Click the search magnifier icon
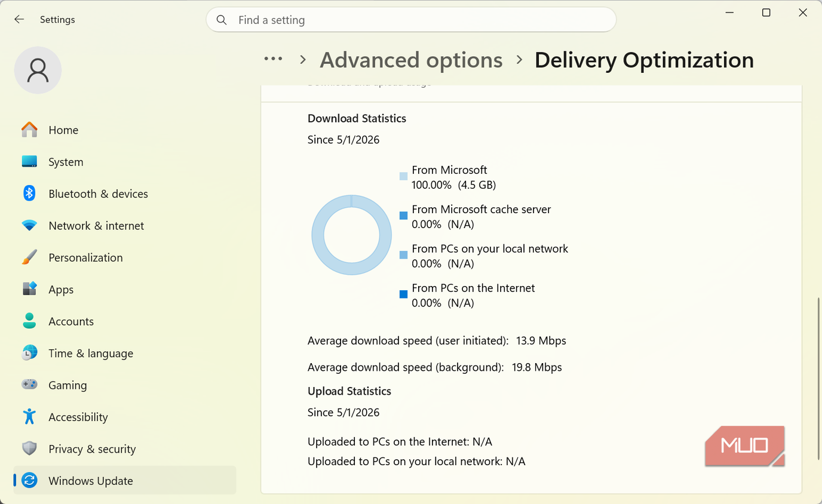Image resolution: width=822 pixels, height=504 pixels. click(x=222, y=20)
